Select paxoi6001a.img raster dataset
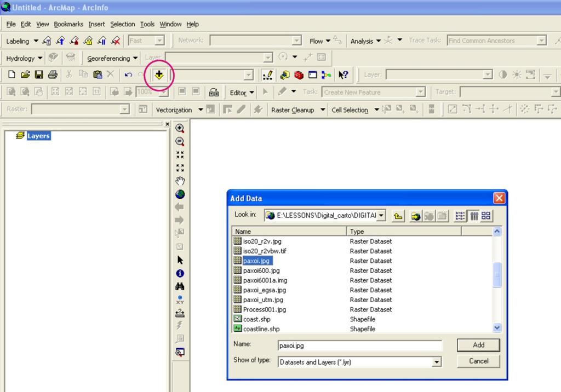The image size is (561, 392). (265, 280)
